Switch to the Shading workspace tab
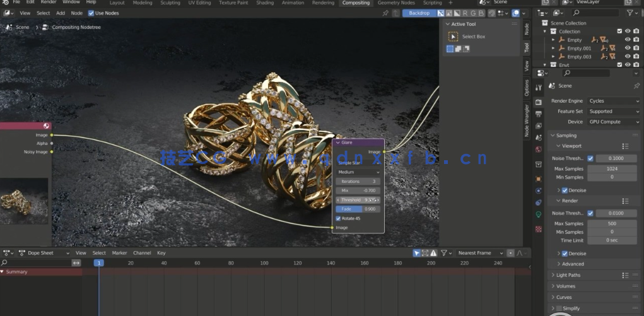The image size is (644, 316). click(265, 3)
